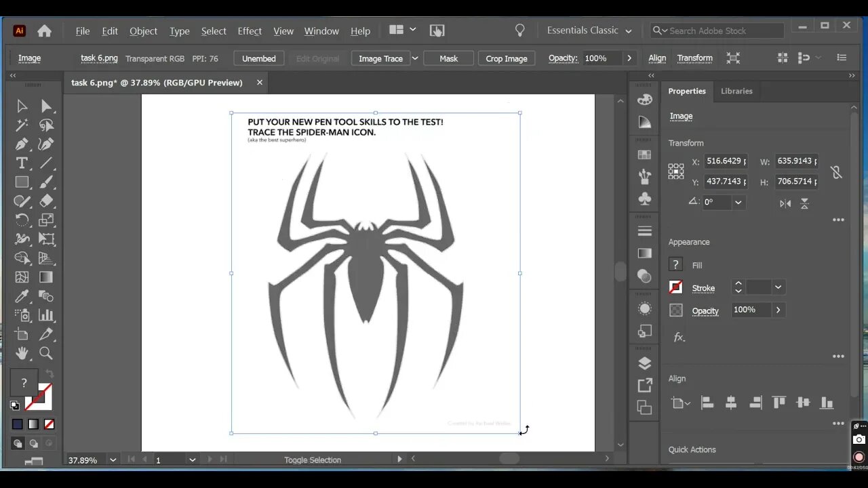Show more Transform options ellipsis
The width and height of the screenshot is (868, 488).
pyautogui.click(x=839, y=220)
